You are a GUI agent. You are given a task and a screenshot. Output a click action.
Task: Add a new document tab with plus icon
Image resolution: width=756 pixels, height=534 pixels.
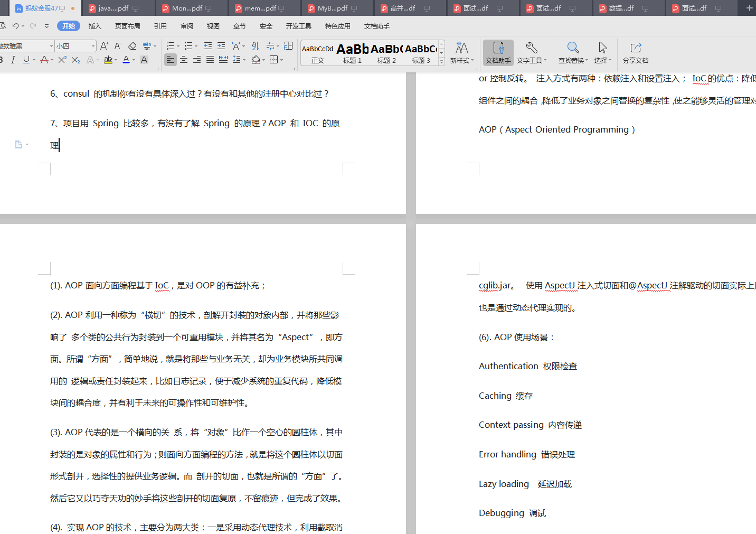coord(749,8)
